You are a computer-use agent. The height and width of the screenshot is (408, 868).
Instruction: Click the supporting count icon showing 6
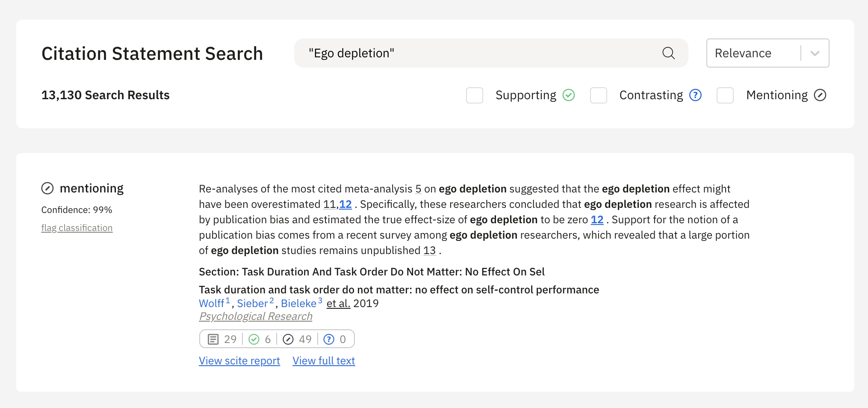coord(254,339)
